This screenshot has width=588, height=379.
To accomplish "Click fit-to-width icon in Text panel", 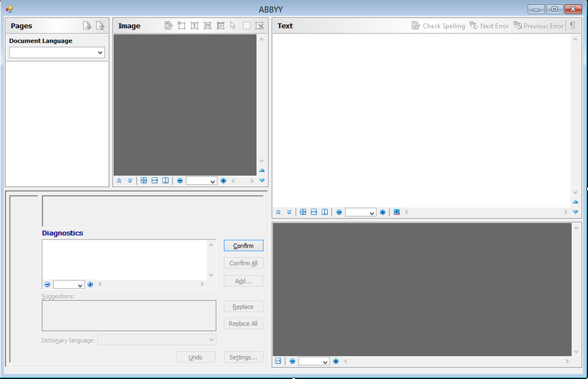I will coord(314,212).
